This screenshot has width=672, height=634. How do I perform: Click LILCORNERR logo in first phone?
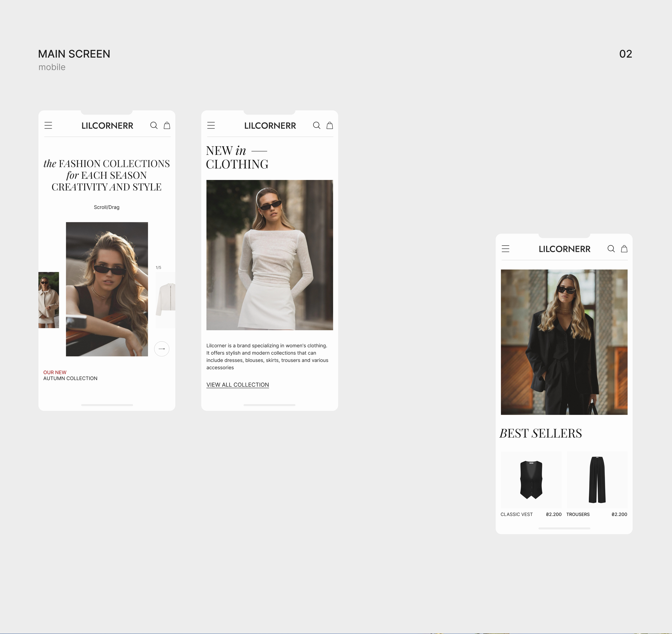[x=107, y=126]
